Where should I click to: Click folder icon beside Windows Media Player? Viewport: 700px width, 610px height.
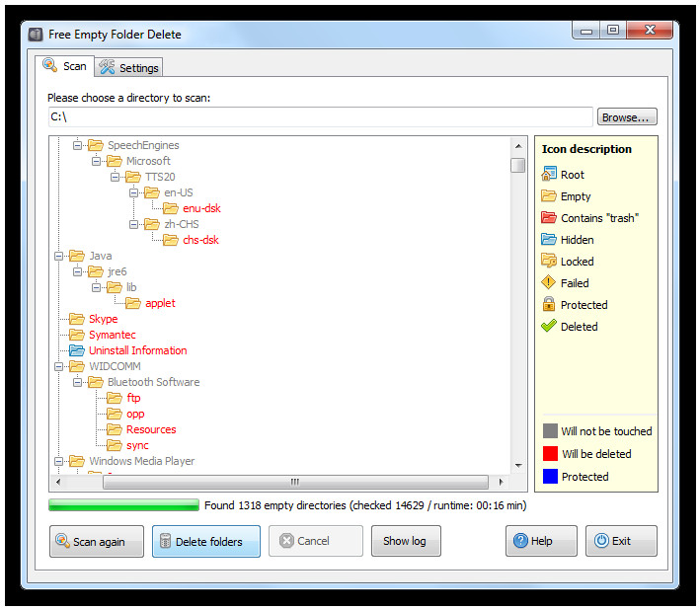77,461
